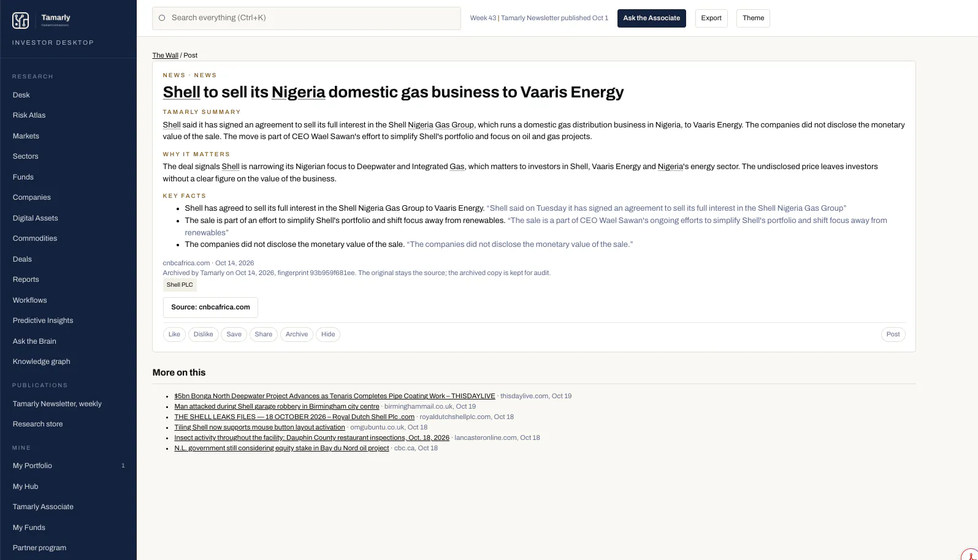Open Source: cnbcafrica.com
The width and height of the screenshot is (978, 560).
point(210,308)
